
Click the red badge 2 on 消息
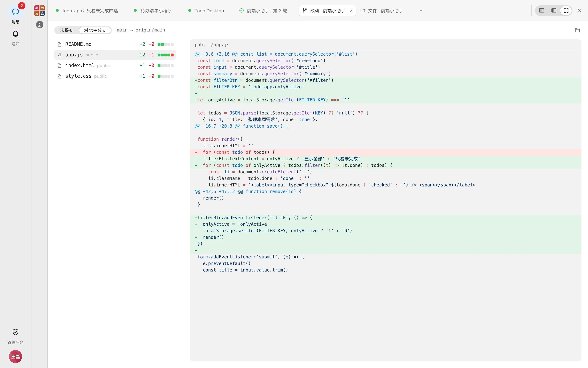click(x=22, y=6)
